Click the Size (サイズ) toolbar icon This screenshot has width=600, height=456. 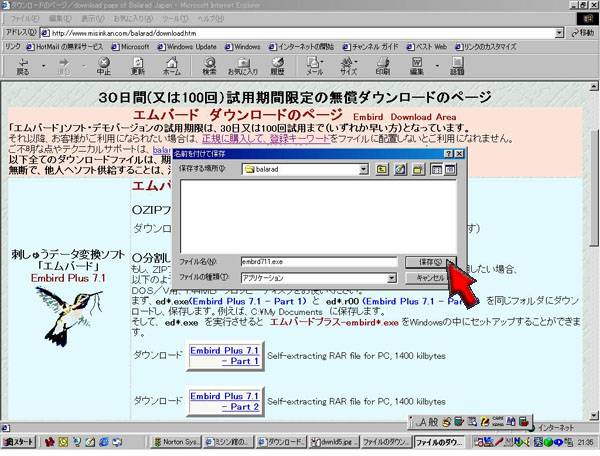[x=349, y=66]
